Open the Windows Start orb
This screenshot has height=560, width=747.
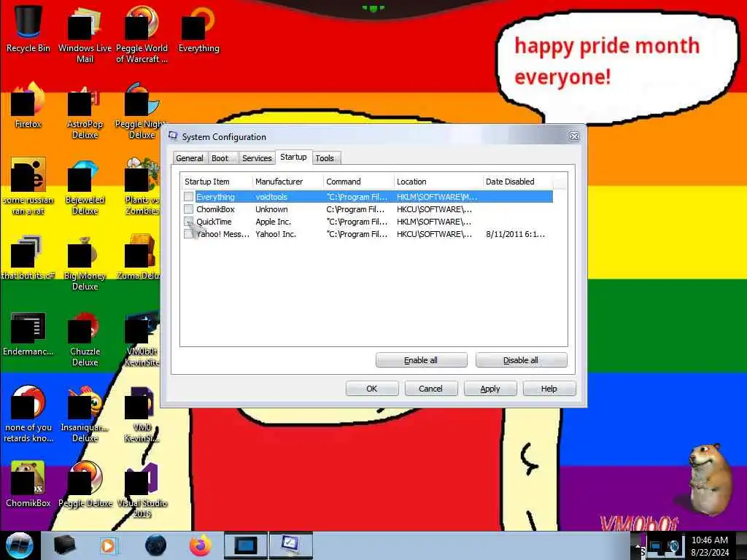click(x=19, y=545)
